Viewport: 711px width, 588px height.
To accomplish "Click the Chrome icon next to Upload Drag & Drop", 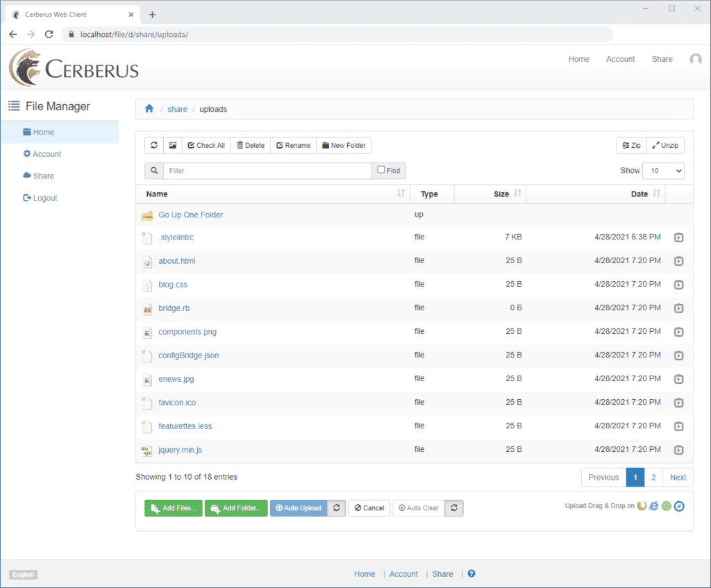I will (666, 506).
